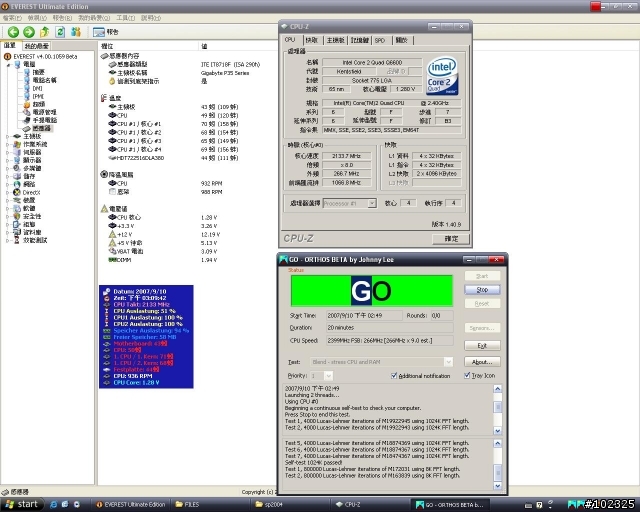Image resolution: width=640 pixels, height=512 pixels.
Task: Switch to the 記憶體 memory tab in CPU-Z
Action: [360, 40]
